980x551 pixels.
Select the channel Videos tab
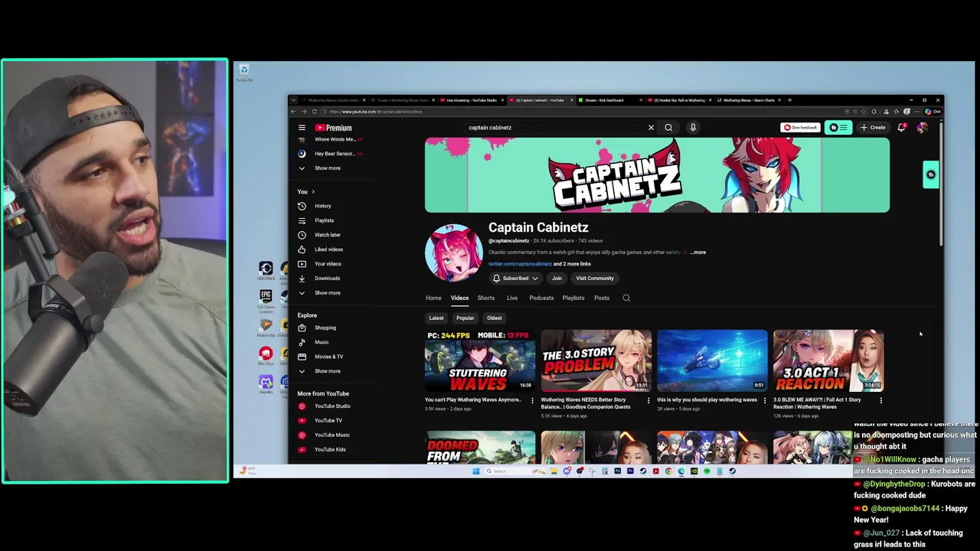(459, 298)
